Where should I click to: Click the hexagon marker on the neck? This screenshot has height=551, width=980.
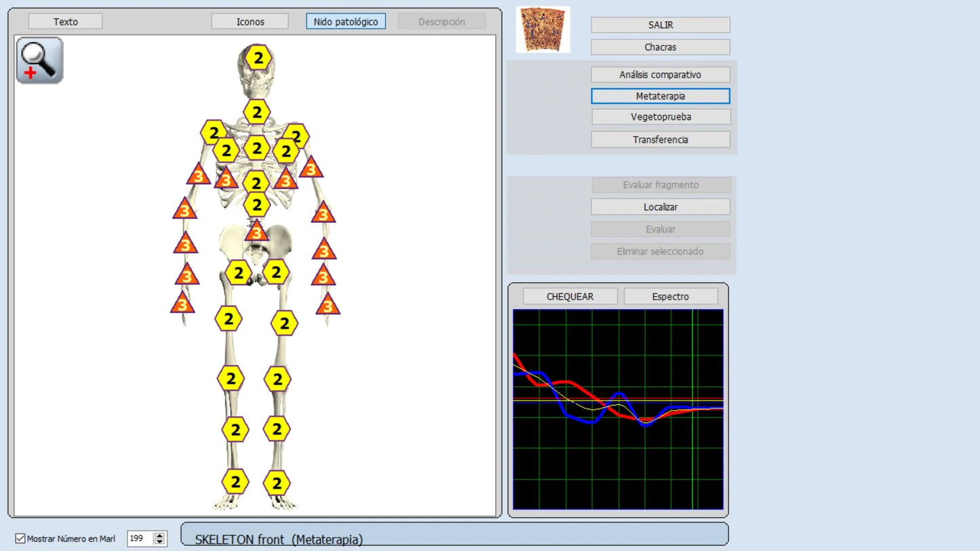(x=256, y=112)
